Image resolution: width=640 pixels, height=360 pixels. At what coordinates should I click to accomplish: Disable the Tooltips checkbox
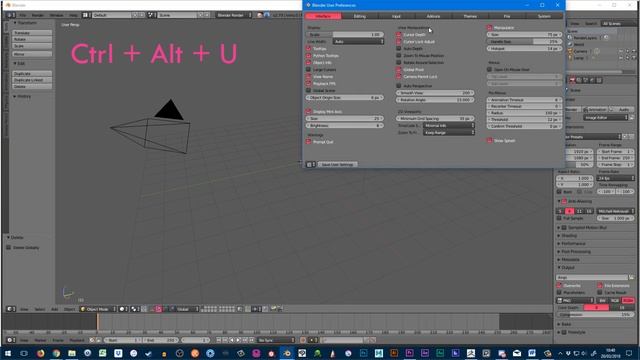pyautogui.click(x=309, y=49)
